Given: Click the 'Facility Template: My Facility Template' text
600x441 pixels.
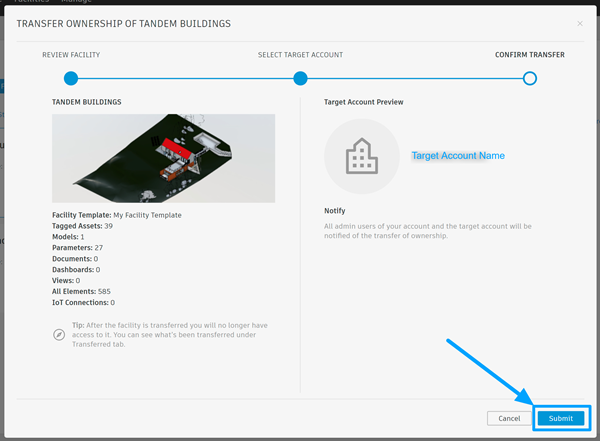Looking at the screenshot, I should coord(117,215).
